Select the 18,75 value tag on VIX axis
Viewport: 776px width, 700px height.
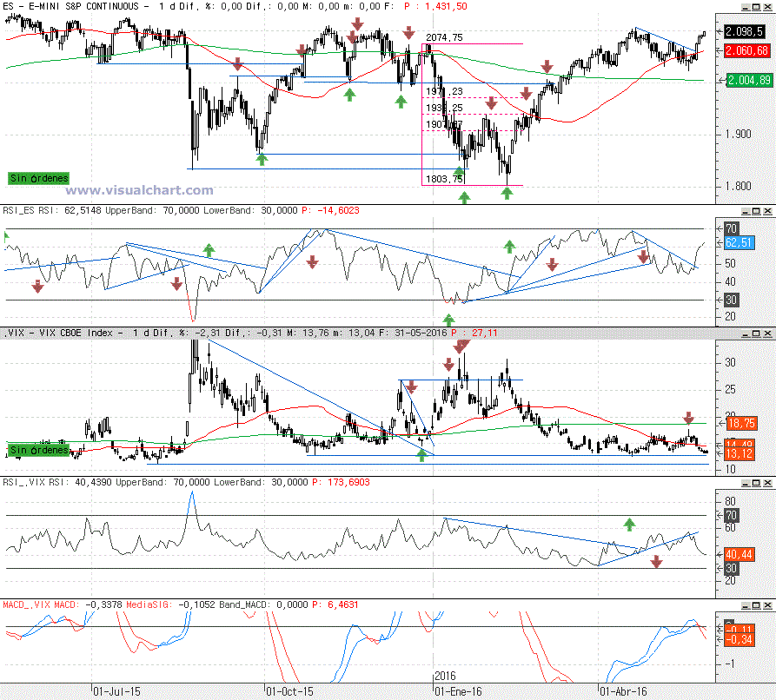coord(740,423)
